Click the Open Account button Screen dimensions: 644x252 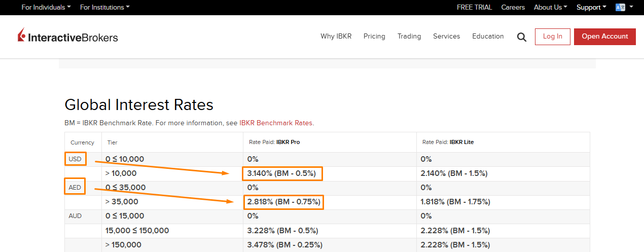(x=605, y=37)
